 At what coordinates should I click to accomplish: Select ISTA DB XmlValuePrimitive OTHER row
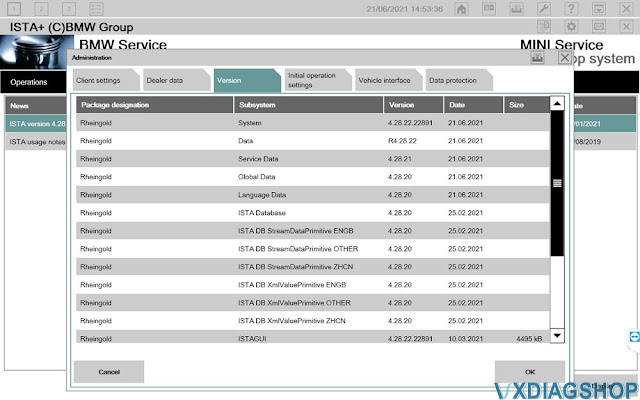click(313, 302)
